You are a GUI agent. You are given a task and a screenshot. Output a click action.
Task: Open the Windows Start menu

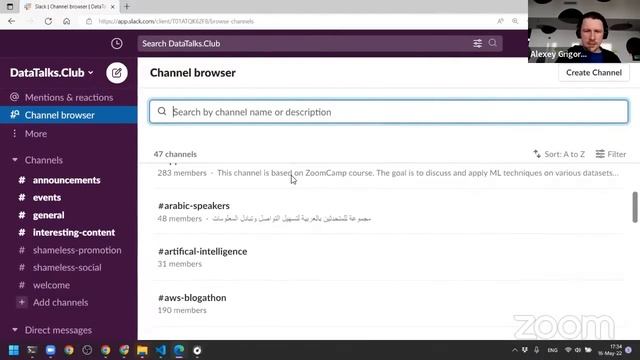point(14,350)
